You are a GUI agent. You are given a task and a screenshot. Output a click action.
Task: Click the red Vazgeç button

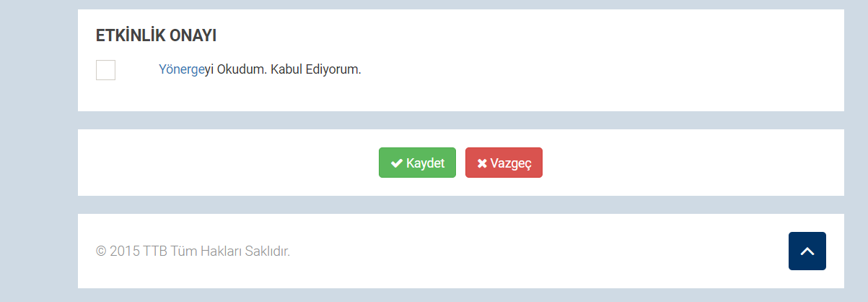point(504,163)
